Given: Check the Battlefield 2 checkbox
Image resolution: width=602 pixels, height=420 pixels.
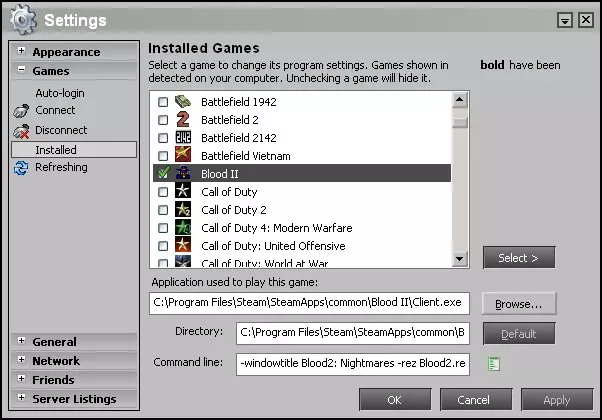Looking at the screenshot, I should (x=163, y=120).
